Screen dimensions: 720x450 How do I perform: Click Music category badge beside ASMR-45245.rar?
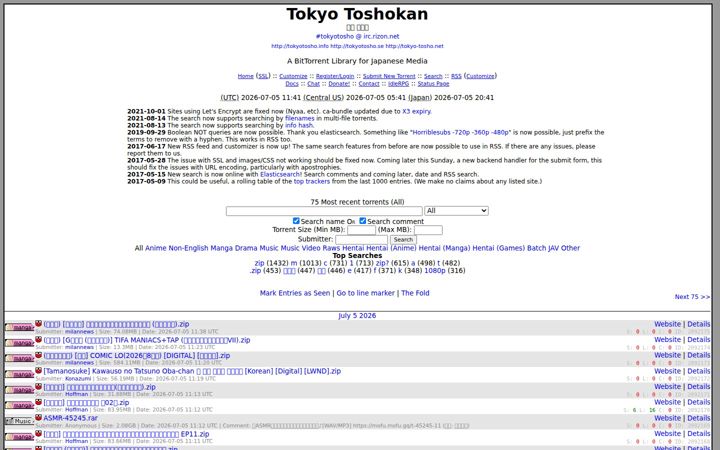point(19,421)
